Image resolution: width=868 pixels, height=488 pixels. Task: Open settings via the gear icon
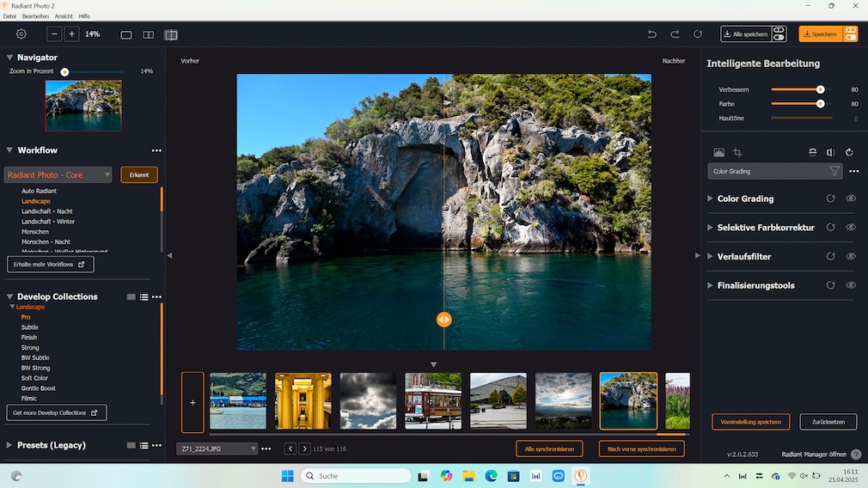point(21,34)
